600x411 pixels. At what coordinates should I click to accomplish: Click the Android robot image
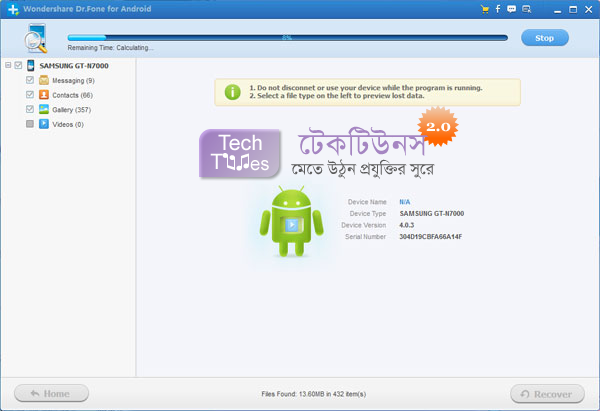coord(292,221)
